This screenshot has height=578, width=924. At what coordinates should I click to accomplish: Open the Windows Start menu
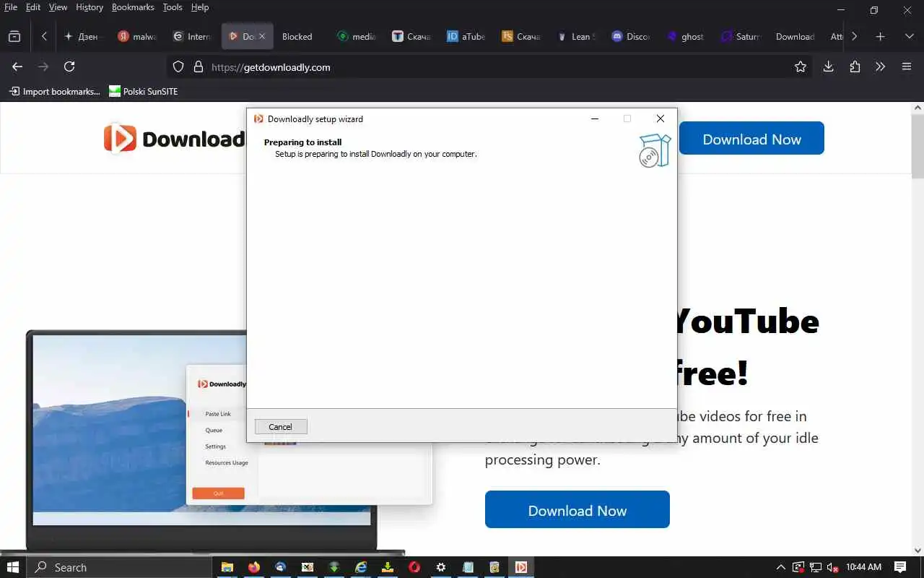pos(13,567)
